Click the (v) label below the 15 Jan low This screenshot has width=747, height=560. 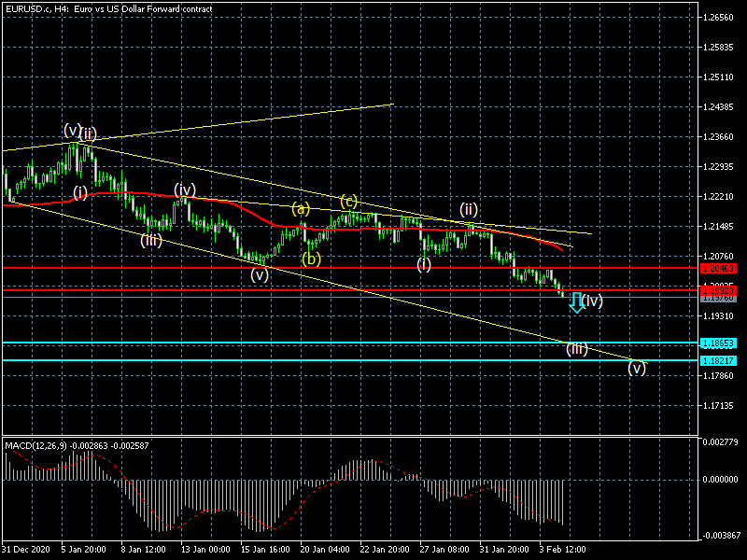[260, 274]
